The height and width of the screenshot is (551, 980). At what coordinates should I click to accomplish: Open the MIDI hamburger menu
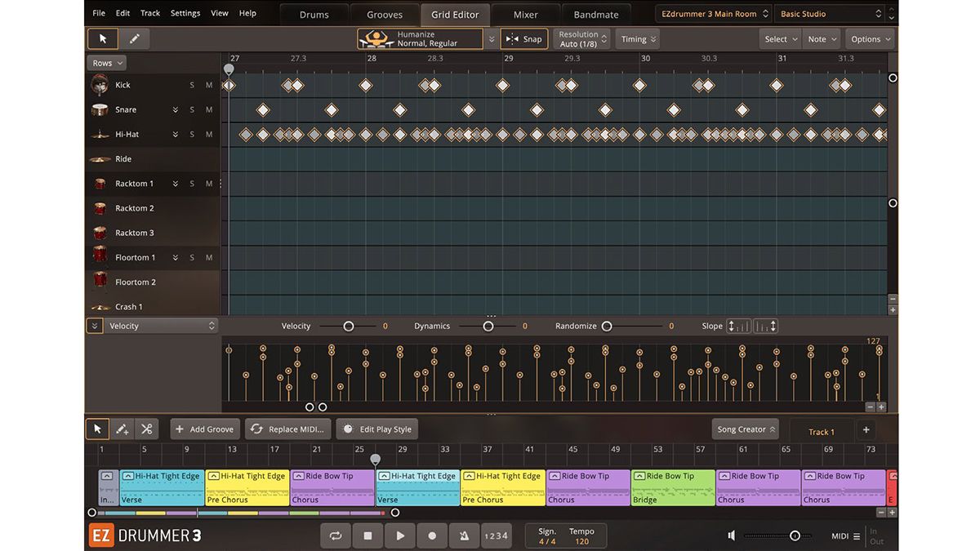pyautogui.click(x=857, y=536)
